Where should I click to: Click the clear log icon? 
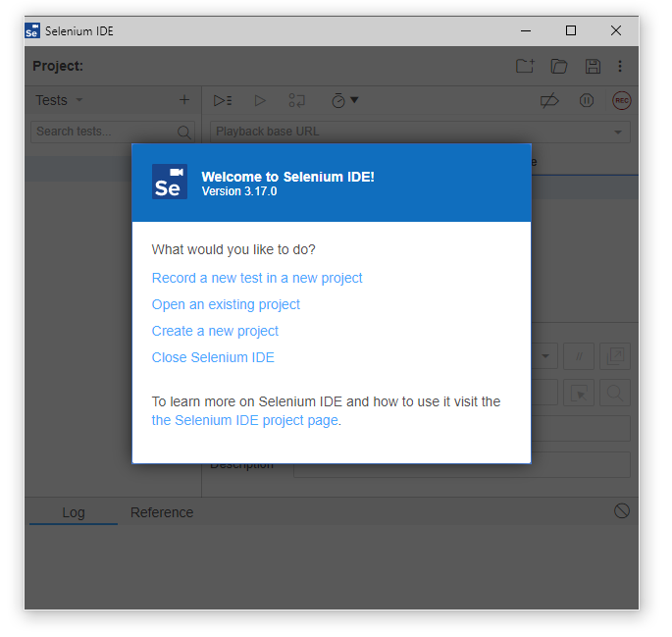click(x=621, y=510)
